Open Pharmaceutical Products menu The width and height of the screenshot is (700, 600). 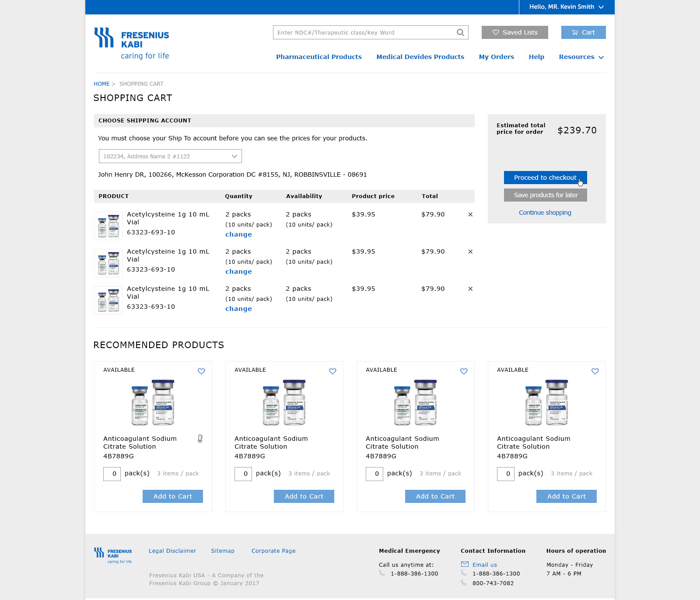click(x=318, y=57)
